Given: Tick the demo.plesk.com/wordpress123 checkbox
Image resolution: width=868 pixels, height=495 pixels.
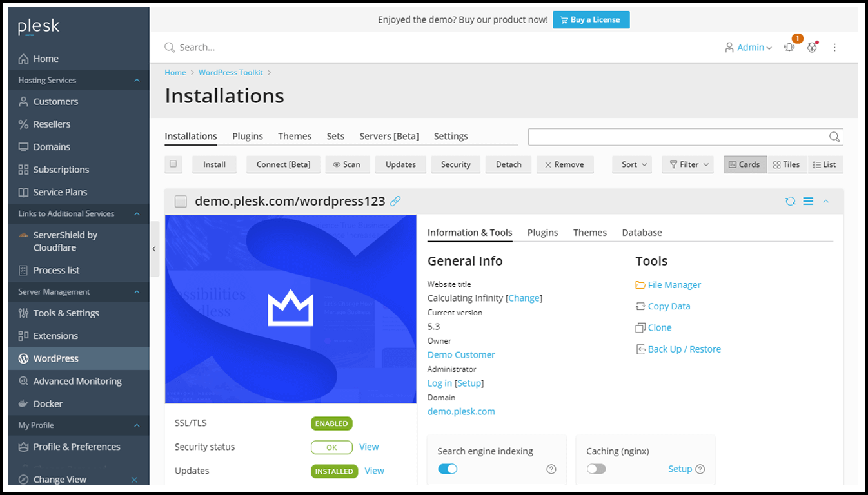Looking at the screenshot, I should pos(181,202).
